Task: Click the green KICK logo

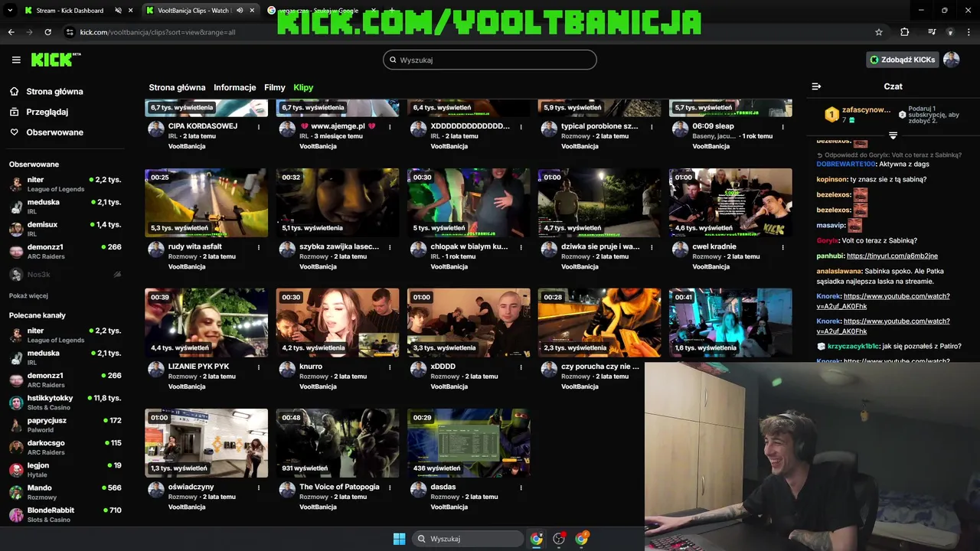Action: [x=56, y=60]
